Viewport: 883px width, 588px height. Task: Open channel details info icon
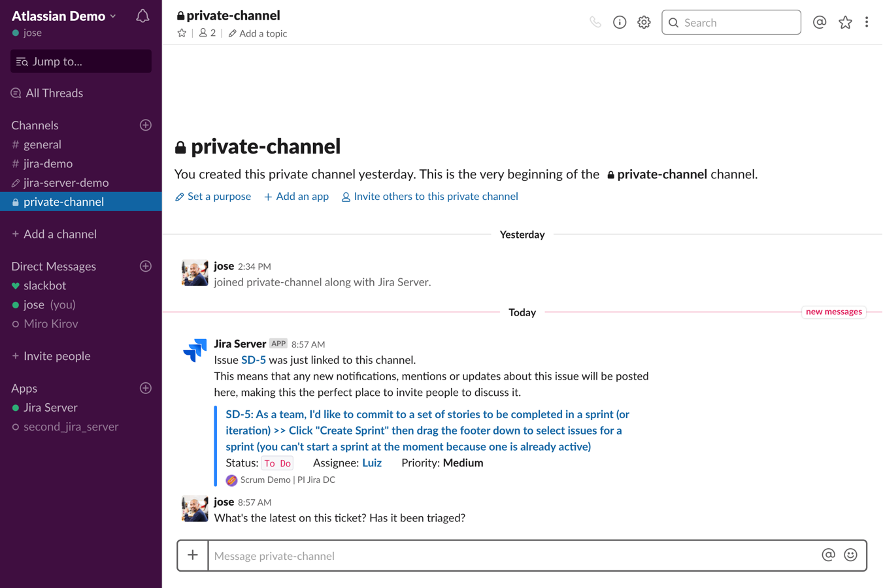pyautogui.click(x=620, y=22)
